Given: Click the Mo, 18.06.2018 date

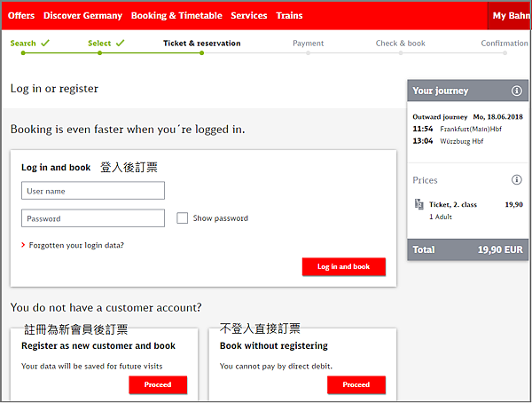Looking at the screenshot, I should coord(497,117).
